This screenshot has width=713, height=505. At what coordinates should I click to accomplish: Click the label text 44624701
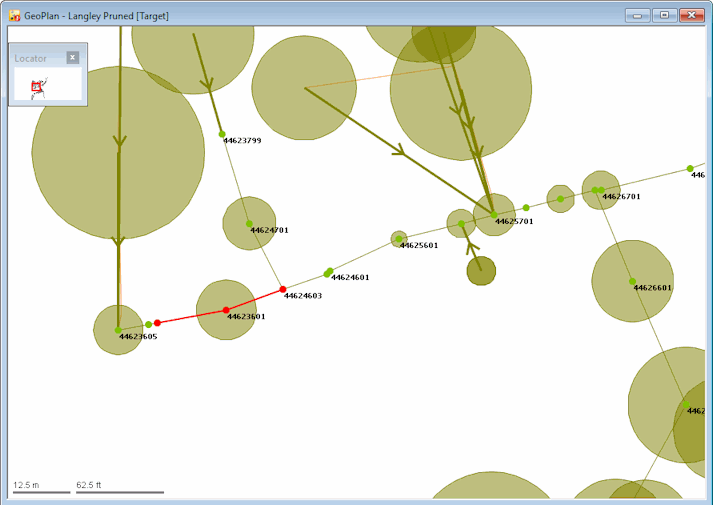(270, 230)
